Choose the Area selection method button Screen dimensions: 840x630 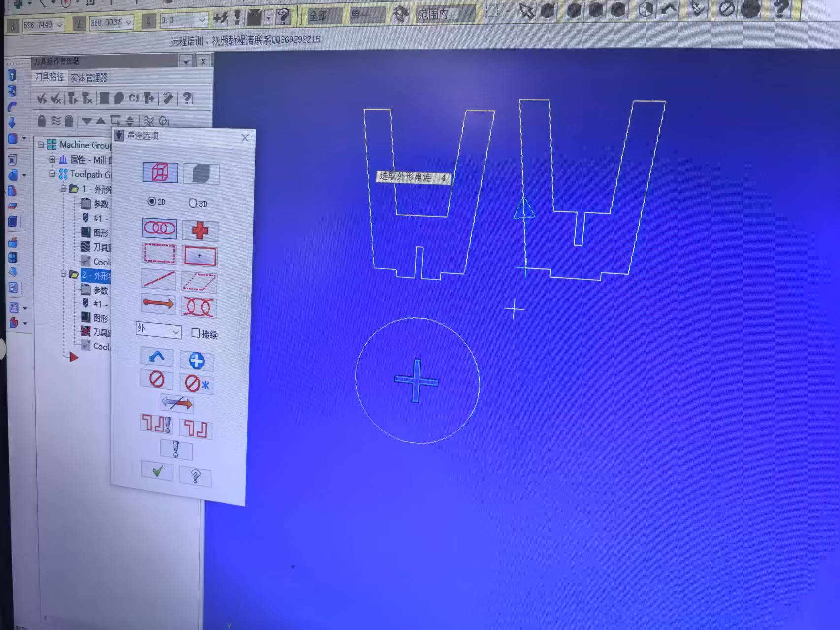click(200, 256)
